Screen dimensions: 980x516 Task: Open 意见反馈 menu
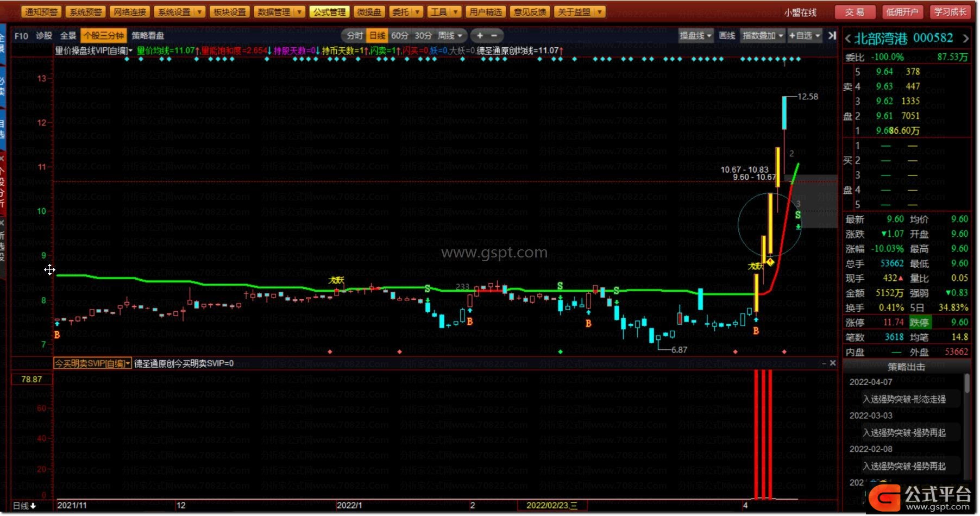click(530, 12)
